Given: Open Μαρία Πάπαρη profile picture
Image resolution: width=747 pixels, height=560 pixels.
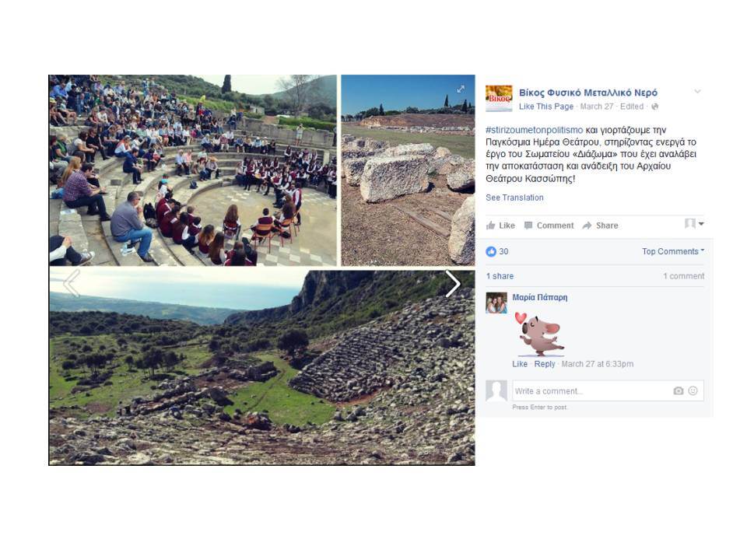Looking at the screenshot, I should coord(496,303).
